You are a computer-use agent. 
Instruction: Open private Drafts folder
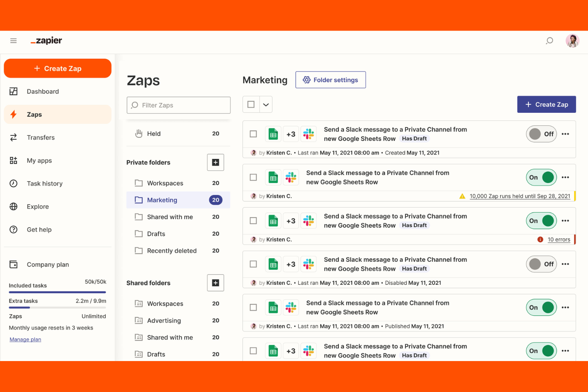pyautogui.click(x=178, y=234)
